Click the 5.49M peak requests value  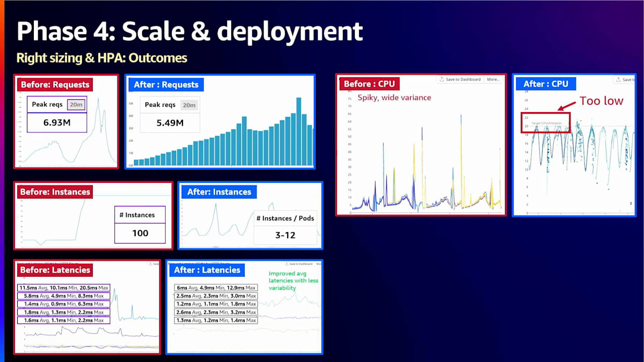[x=170, y=123]
